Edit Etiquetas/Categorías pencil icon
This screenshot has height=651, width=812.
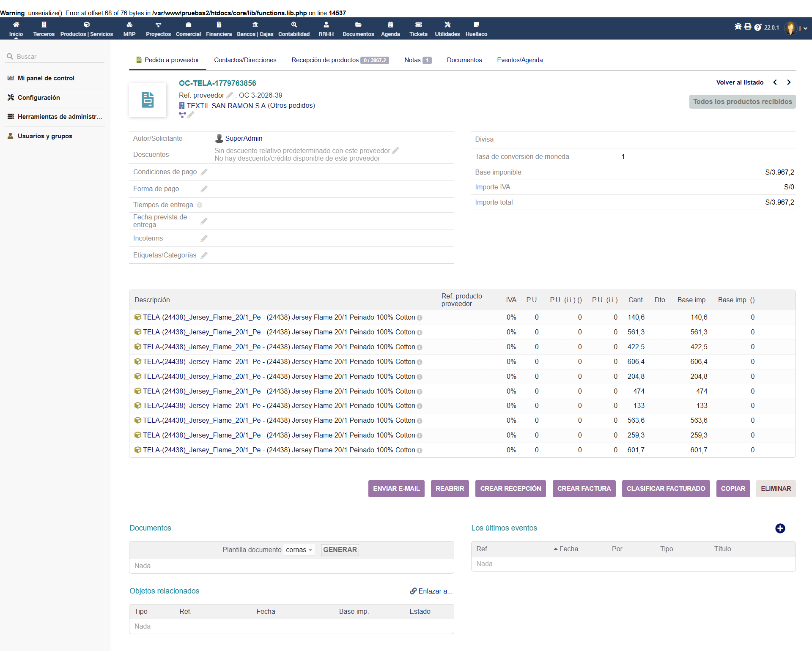tap(204, 255)
